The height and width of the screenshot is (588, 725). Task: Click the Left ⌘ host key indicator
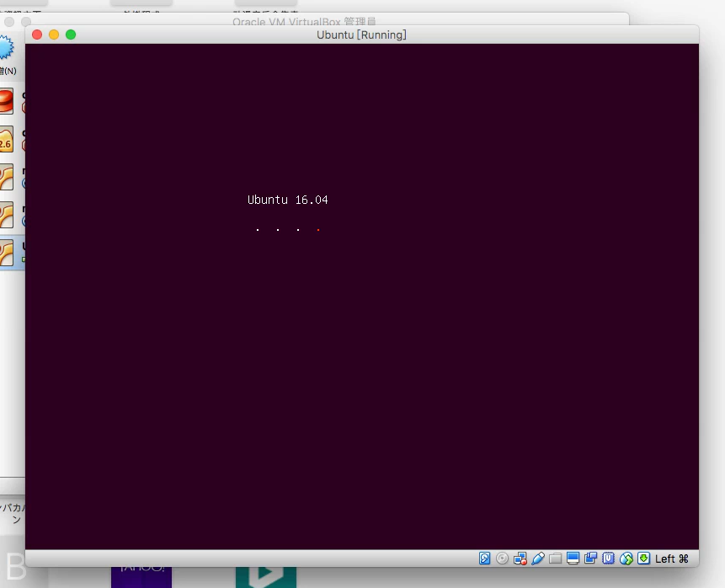672,559
